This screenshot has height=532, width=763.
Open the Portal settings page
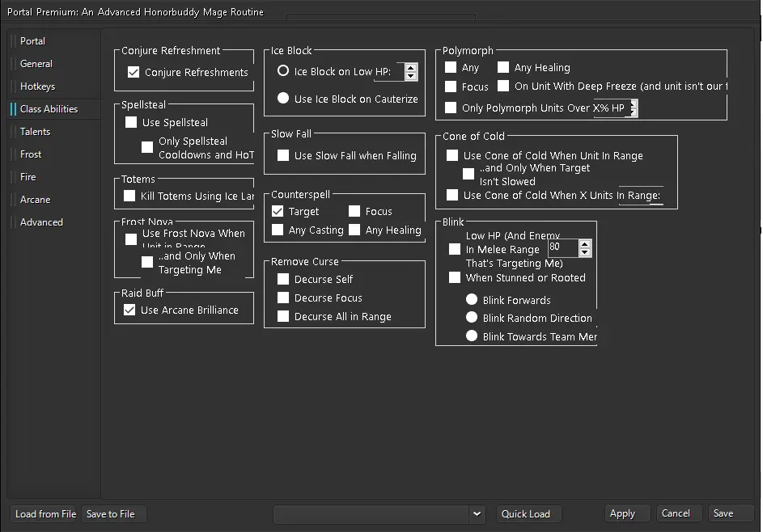(32, 41)
